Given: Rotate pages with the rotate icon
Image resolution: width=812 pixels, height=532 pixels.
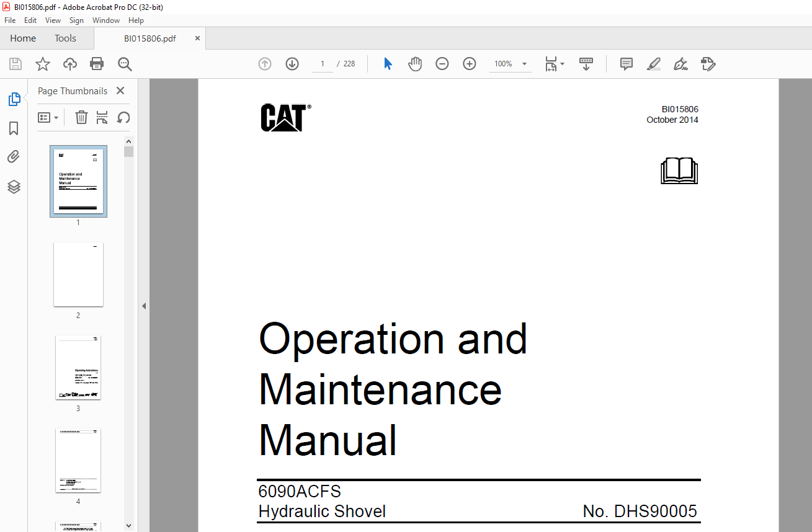Looking at the screenshot, I should coord(123,117).
